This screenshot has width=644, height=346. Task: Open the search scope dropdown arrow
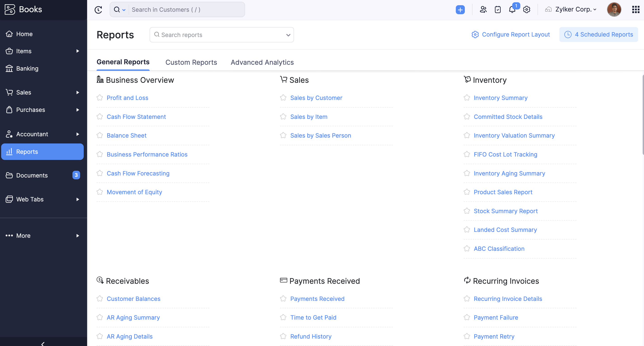click(x=124, y=10)
